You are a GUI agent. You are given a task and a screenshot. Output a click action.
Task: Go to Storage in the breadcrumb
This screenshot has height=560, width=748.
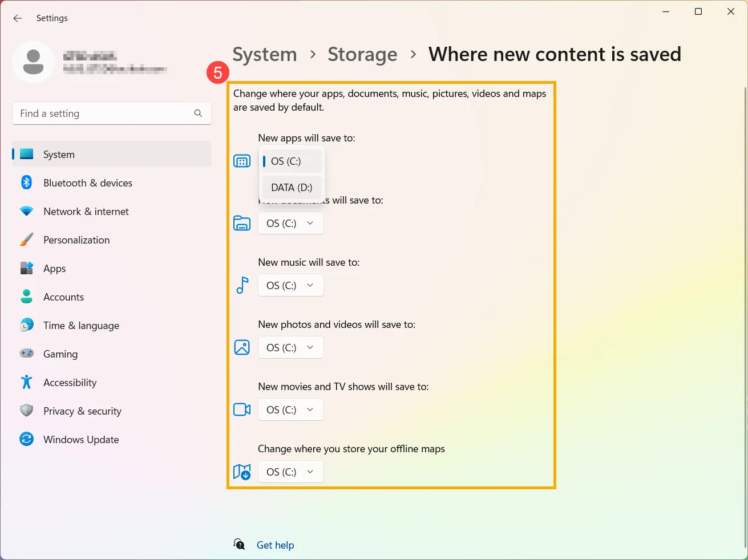362,55
